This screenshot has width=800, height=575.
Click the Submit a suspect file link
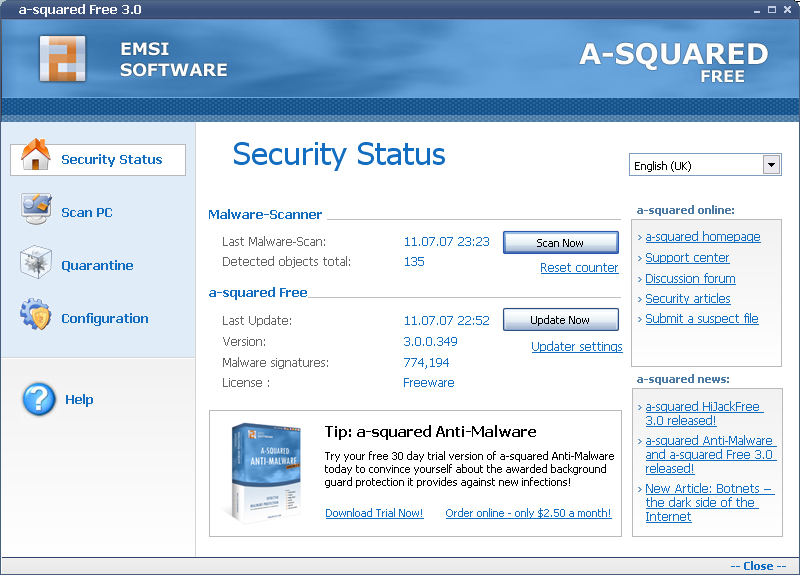coord(701,319)
